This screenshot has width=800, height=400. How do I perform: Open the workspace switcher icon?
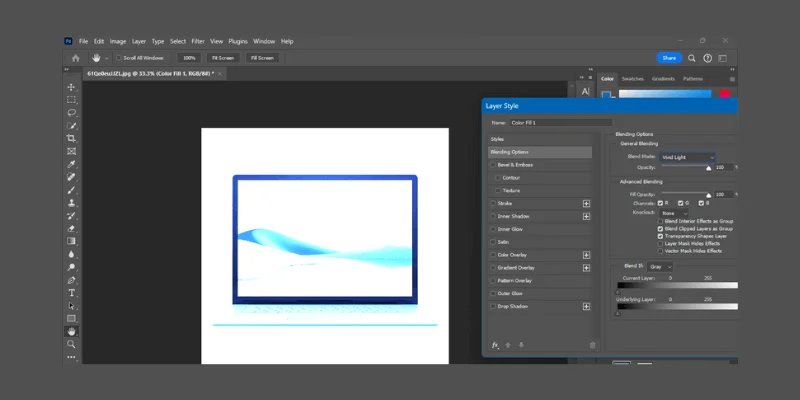pyautogui.click(x=722, y=58)
